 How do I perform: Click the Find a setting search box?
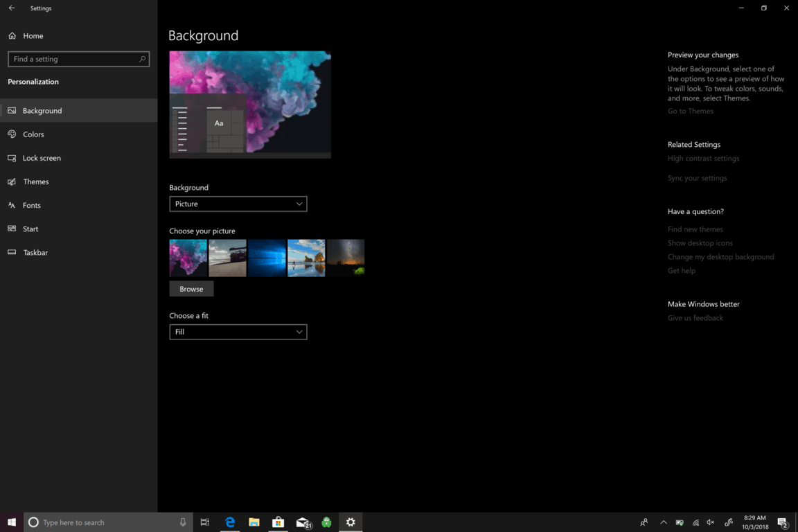[78, 59]
